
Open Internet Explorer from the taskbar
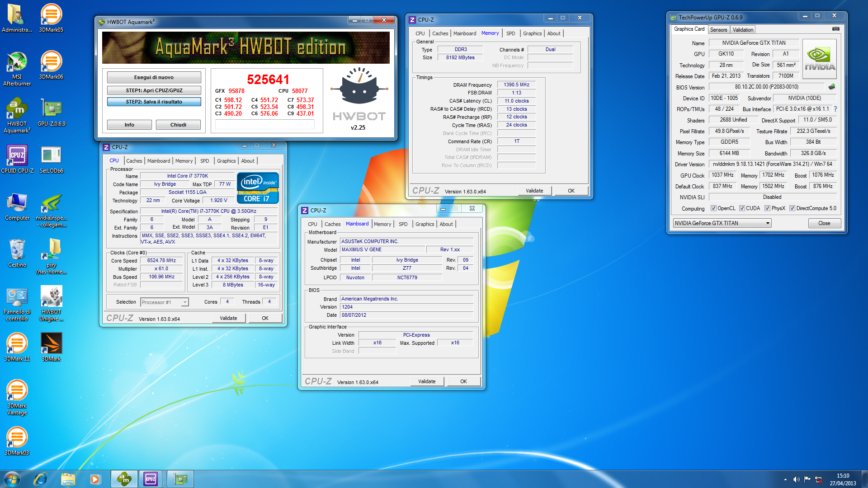(x=40, y=479)
